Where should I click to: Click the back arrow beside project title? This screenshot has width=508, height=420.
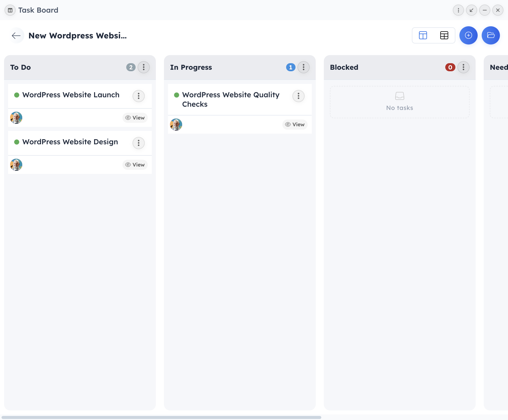(16, 36)
